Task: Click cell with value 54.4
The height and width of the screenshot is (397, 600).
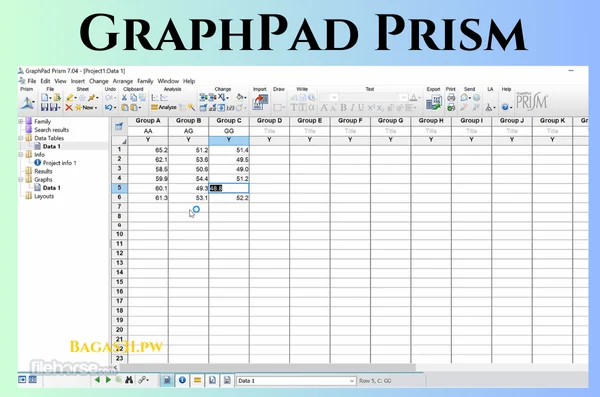Action: point(188,178)
